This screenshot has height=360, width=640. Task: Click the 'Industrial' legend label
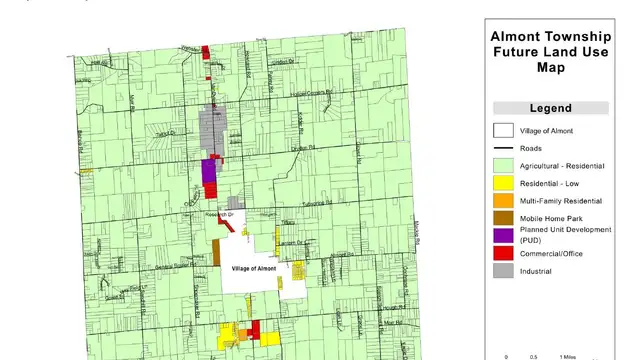pos(536,271)
